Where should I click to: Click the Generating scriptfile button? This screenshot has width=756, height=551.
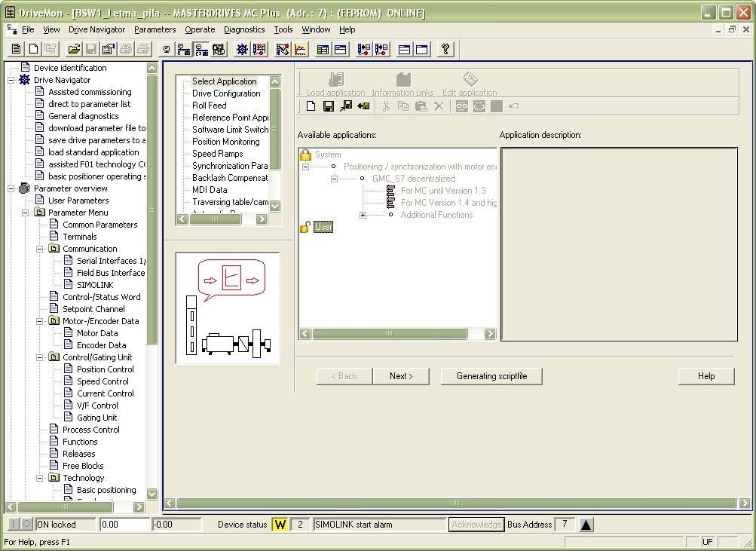[491, 376]
